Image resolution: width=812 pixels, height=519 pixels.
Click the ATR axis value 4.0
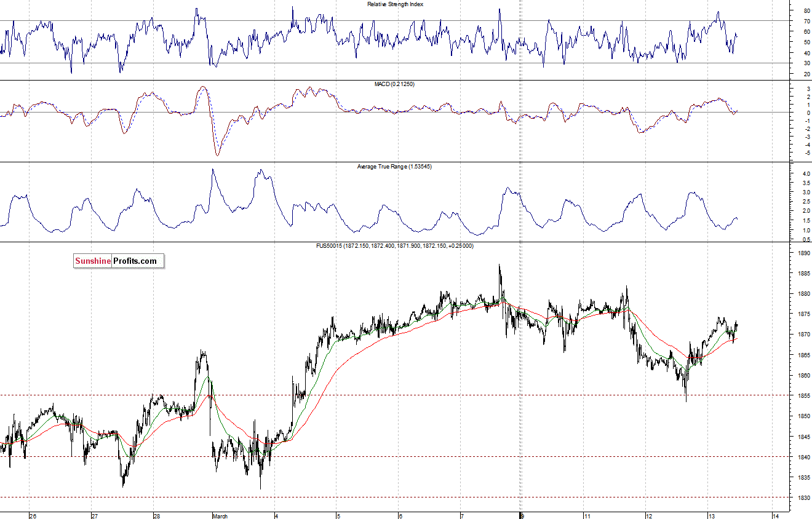[807, 174]
